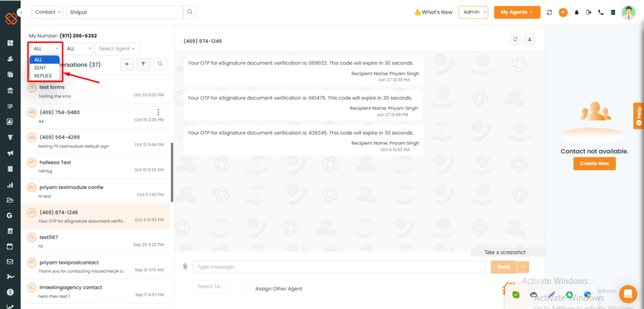Click the top bar refresh sync icon
This screenshot has width=644, height=309.
pyautogui.click(x=549, y=13)
